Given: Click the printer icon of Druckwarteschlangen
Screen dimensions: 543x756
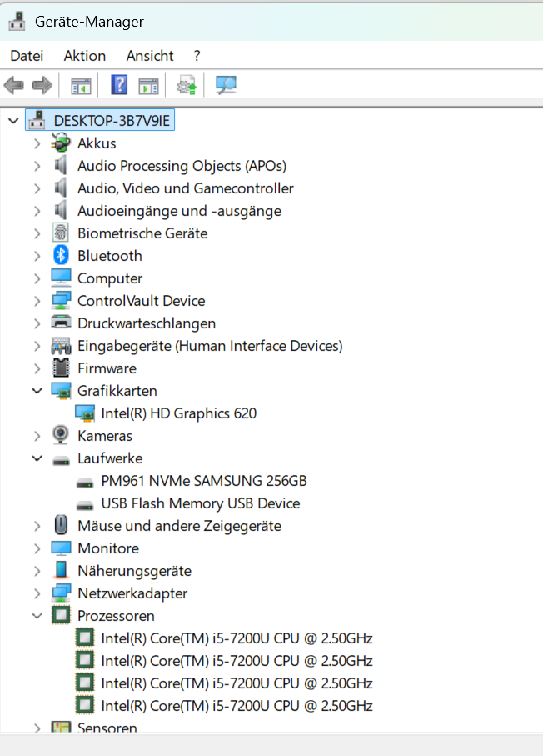Looking at the screenshot, I should pyautogui.click(x=61, y=323).
